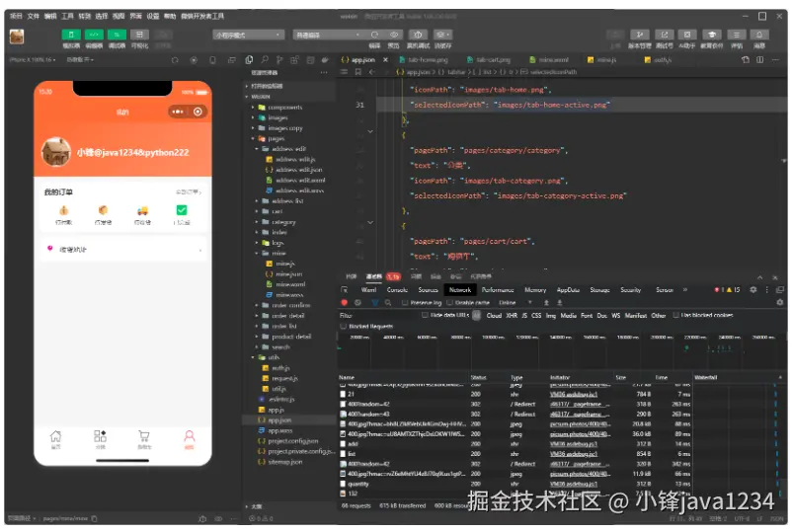Click the simulator capsule close-circle icon

tap(198, 112)
